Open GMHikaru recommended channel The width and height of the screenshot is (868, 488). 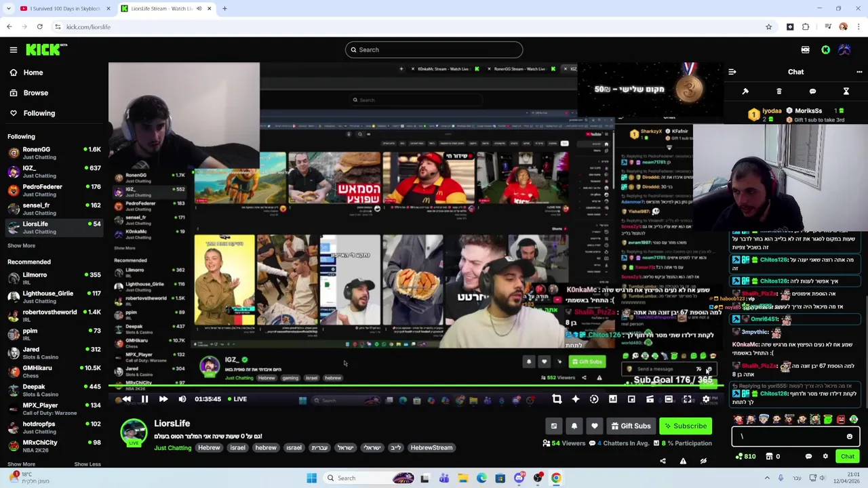[x=54, y=371]
